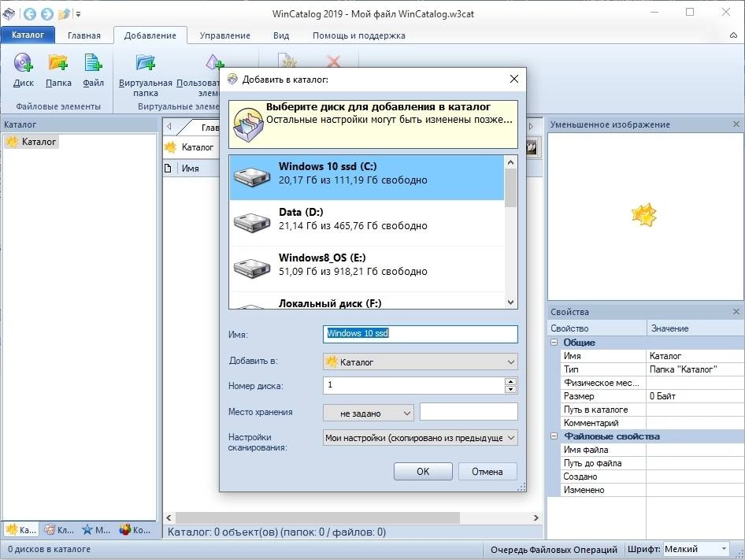This screenshot has height=560, width=745.
Task: Add a Виртуальная папка via ribbon icon
Action: tap(145, 62)
